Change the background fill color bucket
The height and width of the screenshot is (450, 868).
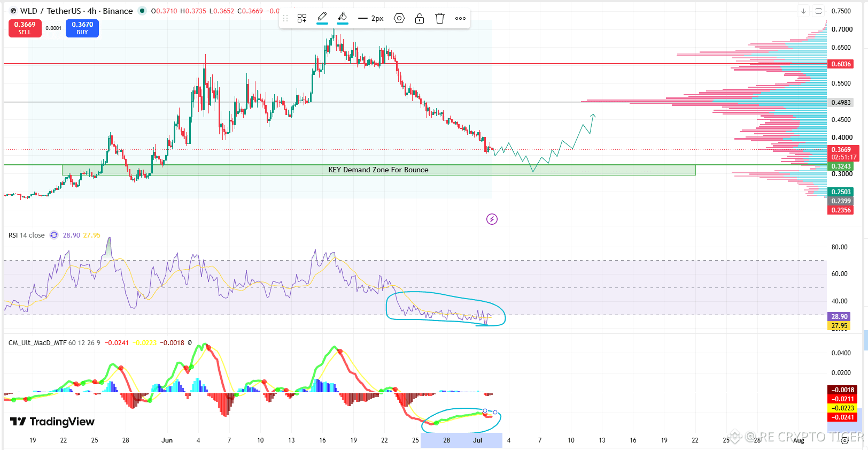(343, 18)
